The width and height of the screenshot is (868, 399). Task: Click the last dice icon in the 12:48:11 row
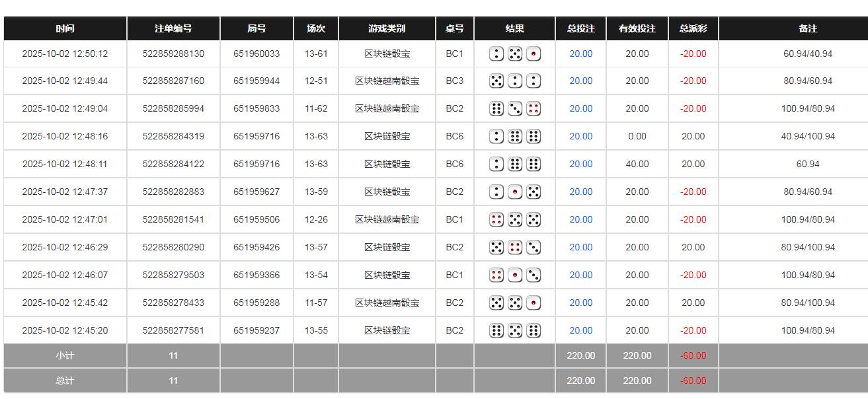pos(533,164)
